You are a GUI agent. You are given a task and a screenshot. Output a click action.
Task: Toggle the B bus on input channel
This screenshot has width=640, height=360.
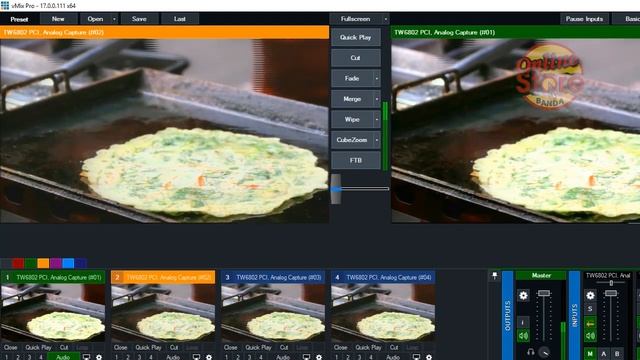click(617, 353)
